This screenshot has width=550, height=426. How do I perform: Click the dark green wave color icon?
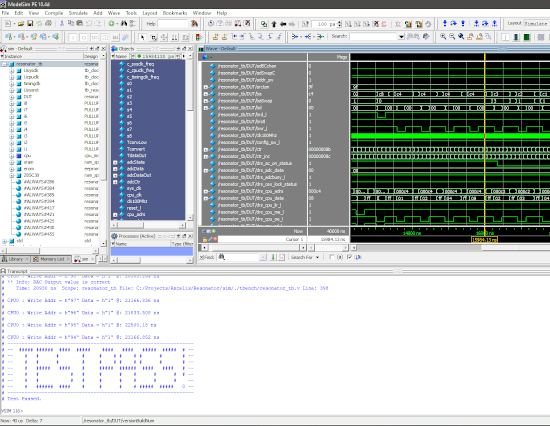tap(526, 37)
